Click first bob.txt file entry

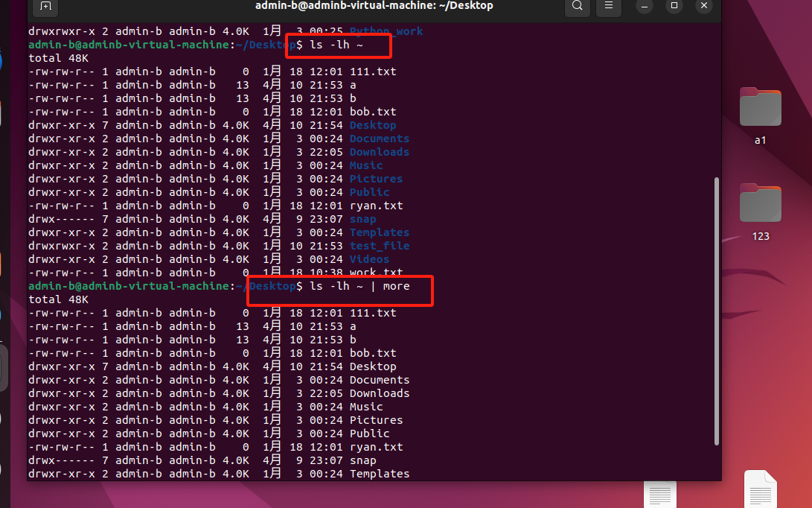(373, 112)
